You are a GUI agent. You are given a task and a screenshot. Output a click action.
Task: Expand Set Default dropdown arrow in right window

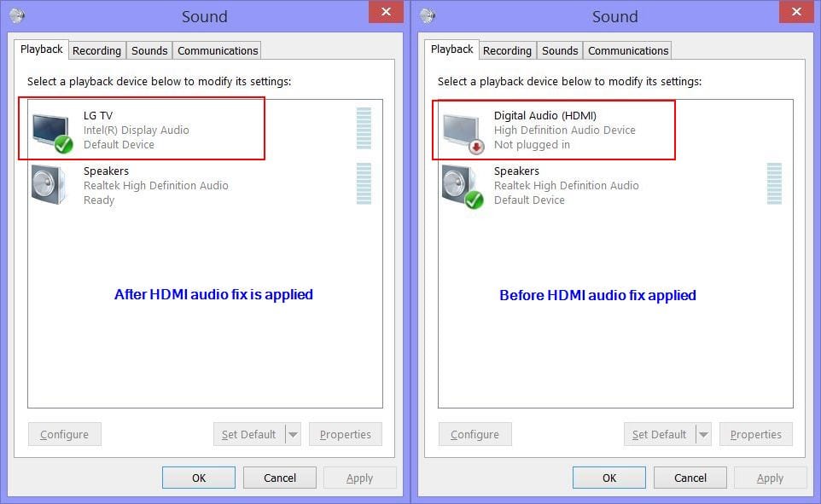point(704,434)
